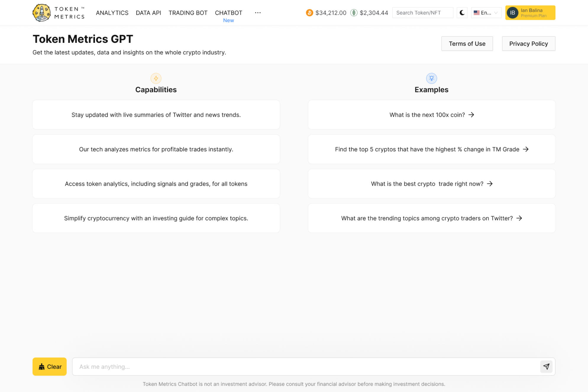Click the Token Metrics astronaut logo
The height and width of the screenshot is (392, 588).
pyautogui.click(x=41, y=13)
